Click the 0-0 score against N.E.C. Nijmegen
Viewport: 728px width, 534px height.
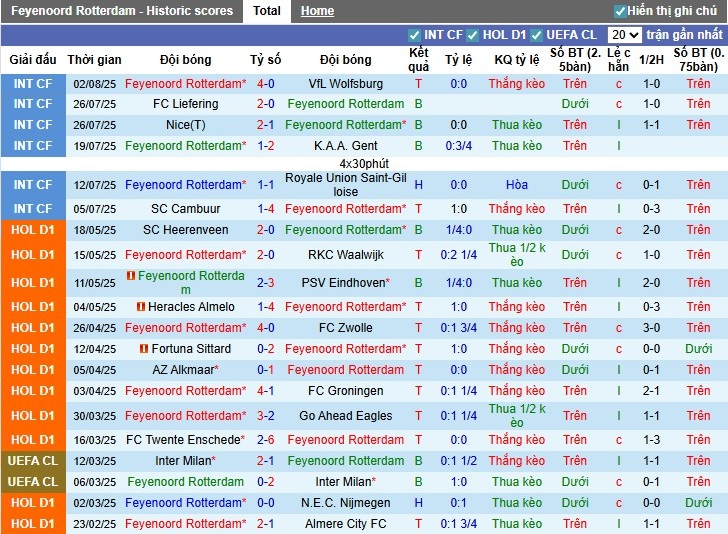click(266, 503)
